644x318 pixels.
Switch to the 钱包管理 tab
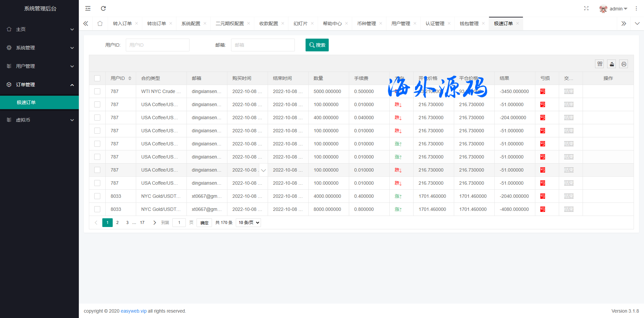(469, 24)
